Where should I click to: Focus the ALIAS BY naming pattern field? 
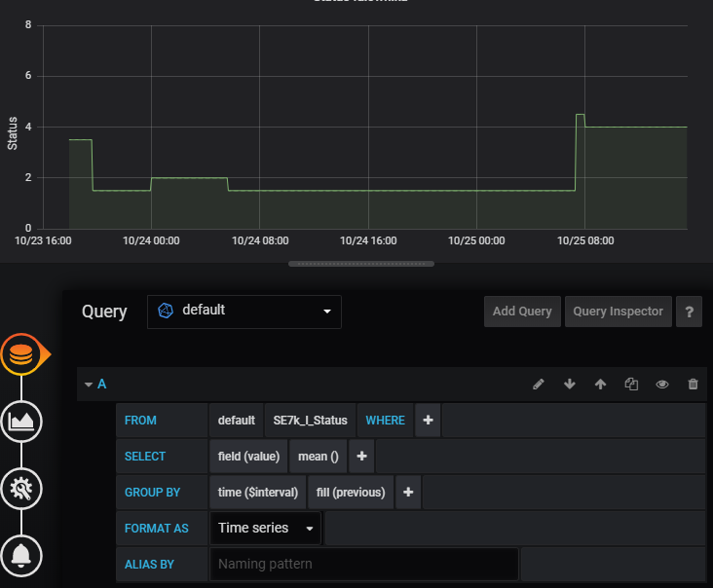pos(363,564)
